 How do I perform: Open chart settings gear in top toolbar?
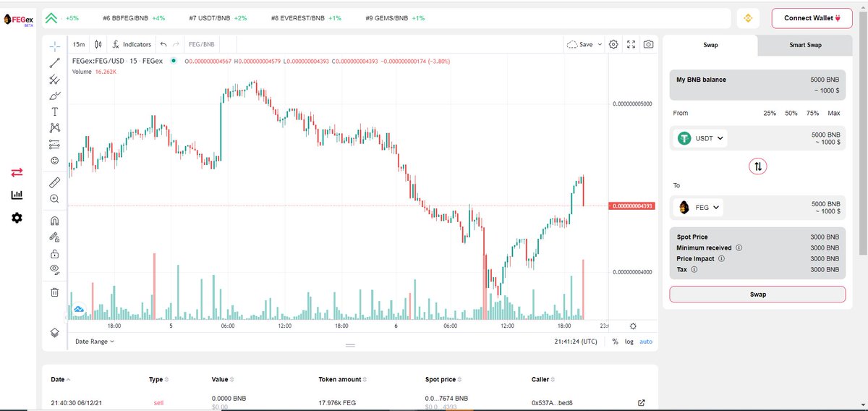pyautogui.click(x=613, y=44)
